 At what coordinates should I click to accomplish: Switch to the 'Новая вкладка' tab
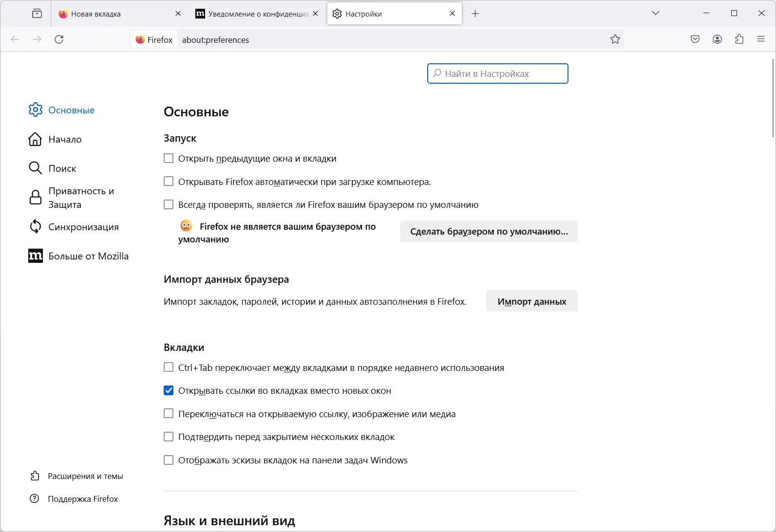[112, 14]
